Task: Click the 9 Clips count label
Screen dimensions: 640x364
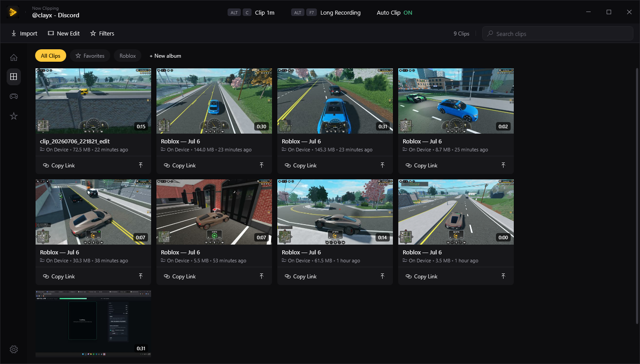Action: (461, 34)
